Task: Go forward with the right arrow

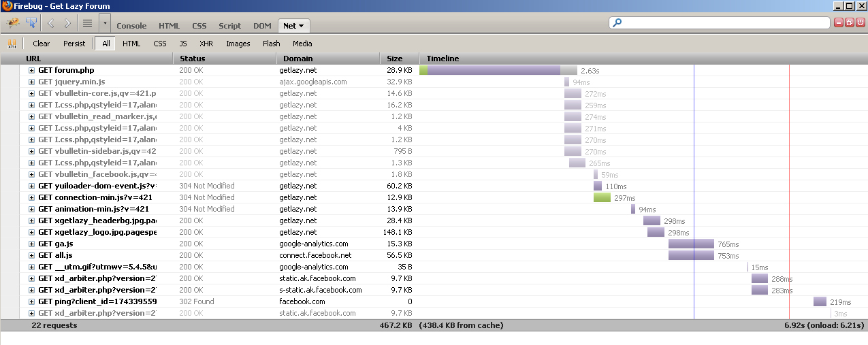Action: (x=67, y=23)
